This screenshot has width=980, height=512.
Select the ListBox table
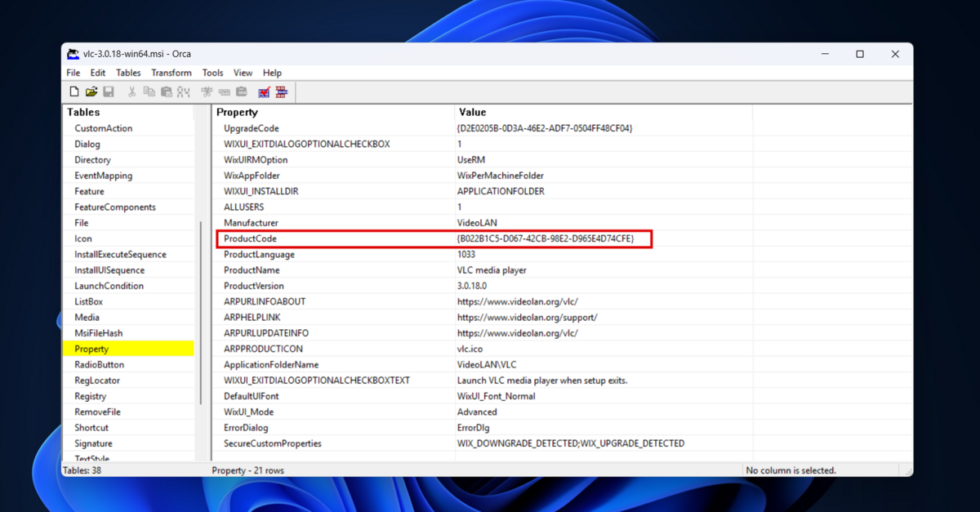88,301
